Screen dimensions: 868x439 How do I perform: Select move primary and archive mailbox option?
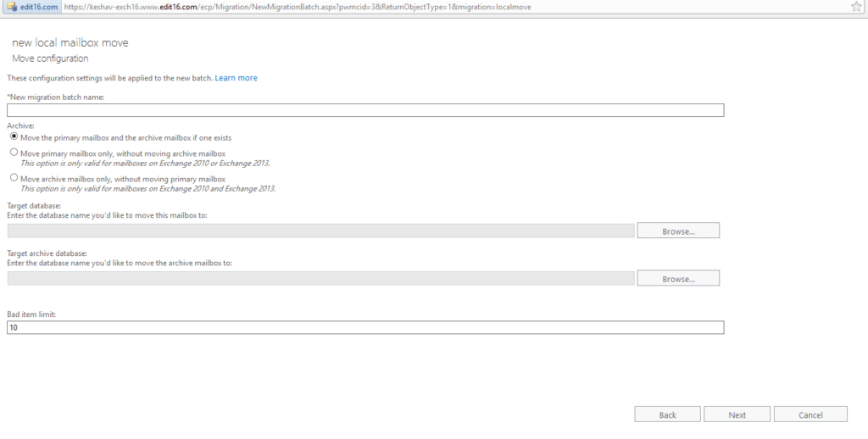pos(14,136)
